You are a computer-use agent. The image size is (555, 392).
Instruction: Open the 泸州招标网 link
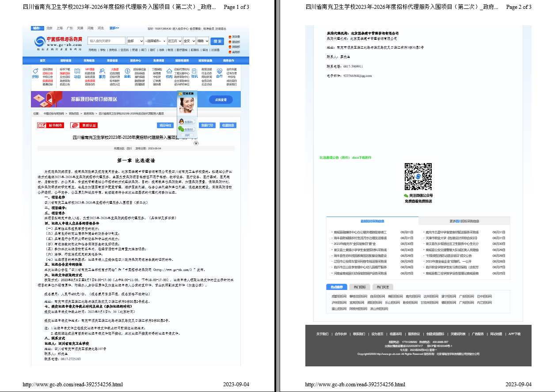340,303
